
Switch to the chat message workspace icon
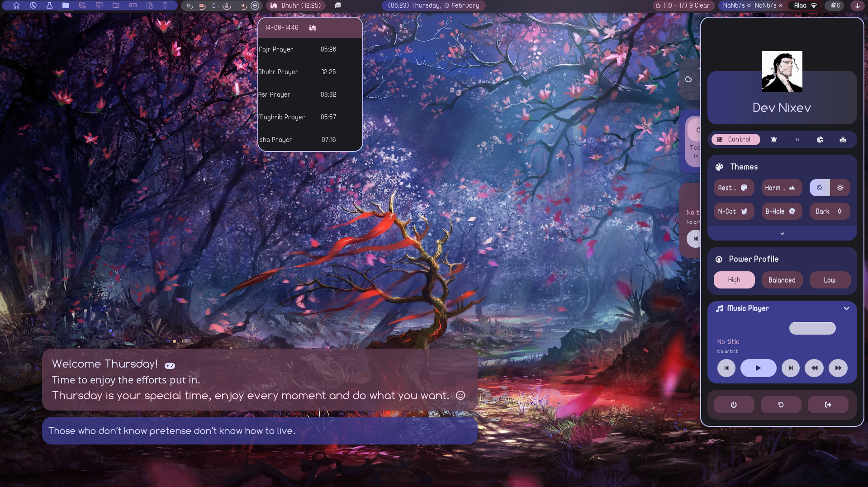[x=99, y=5]
